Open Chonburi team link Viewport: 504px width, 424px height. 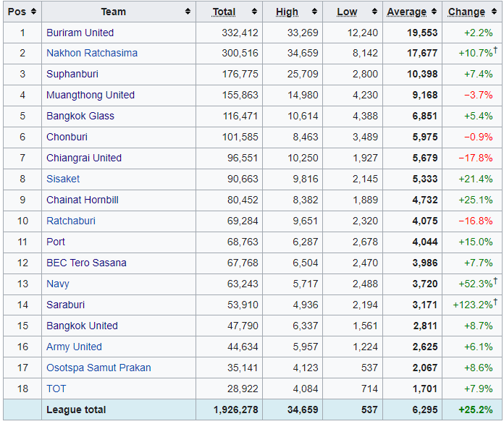[x=67, y=137]
